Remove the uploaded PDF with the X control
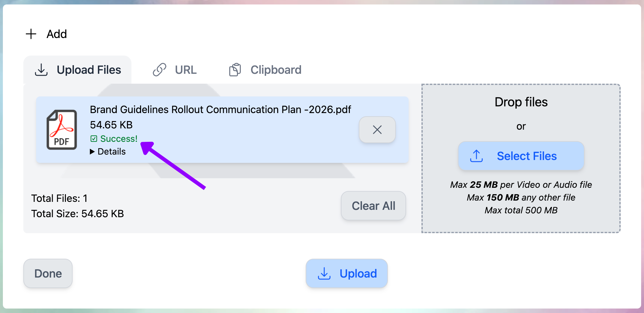 377,130
